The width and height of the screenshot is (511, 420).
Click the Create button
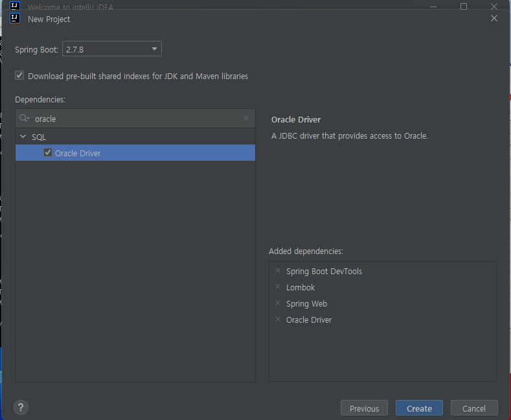pyautogui.click(x=419, y=408)
